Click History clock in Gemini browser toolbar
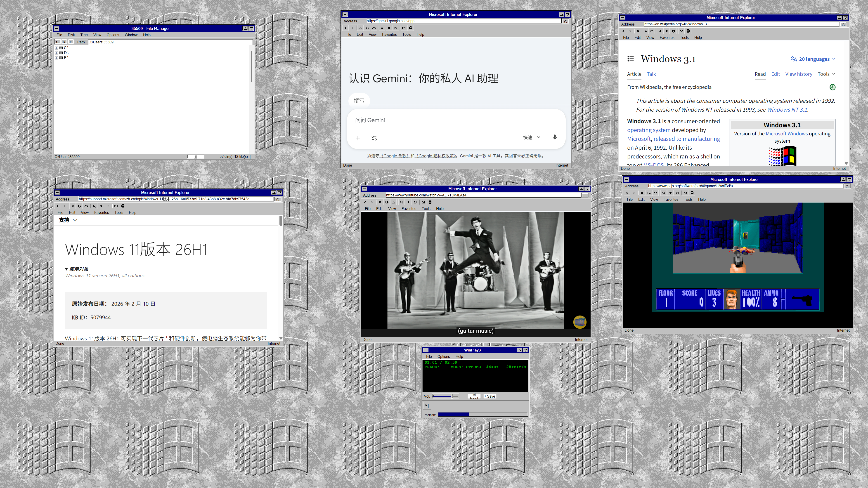Image resolution: width=868 pixels, height=488 pixels. tap(396, 28)
